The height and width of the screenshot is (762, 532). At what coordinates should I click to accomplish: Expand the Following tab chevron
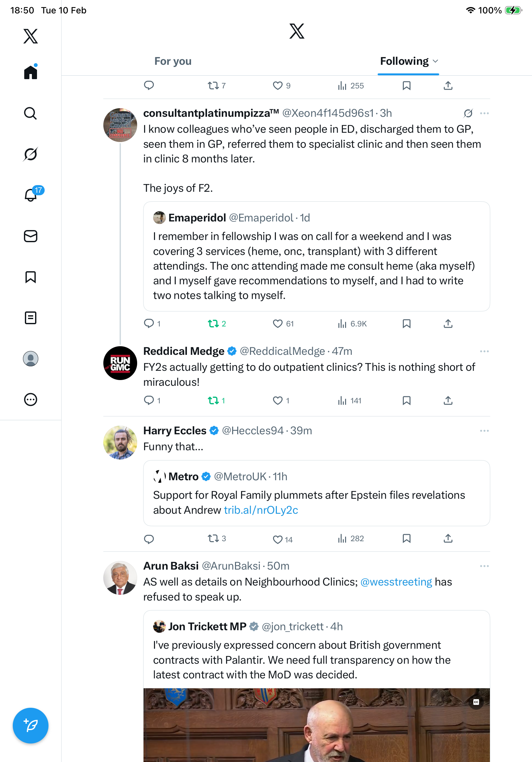(x=435, y=61)
